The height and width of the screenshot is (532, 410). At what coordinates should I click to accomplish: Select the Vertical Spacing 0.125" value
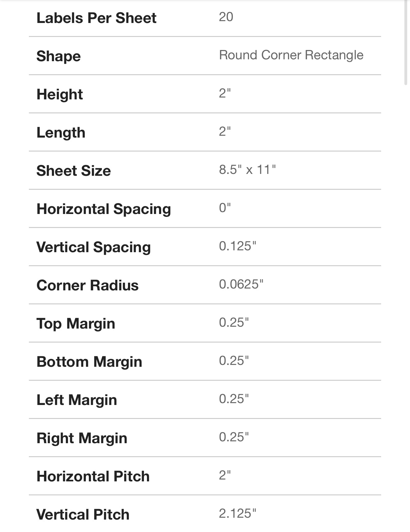click(x=238, y=246)
